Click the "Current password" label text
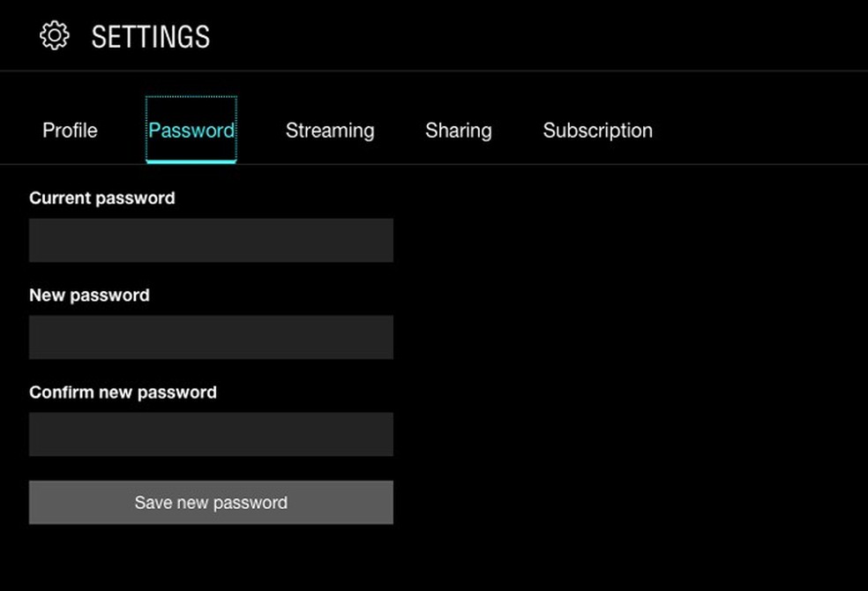This screenshot has height=591, width=868. [x=102, y=198]
